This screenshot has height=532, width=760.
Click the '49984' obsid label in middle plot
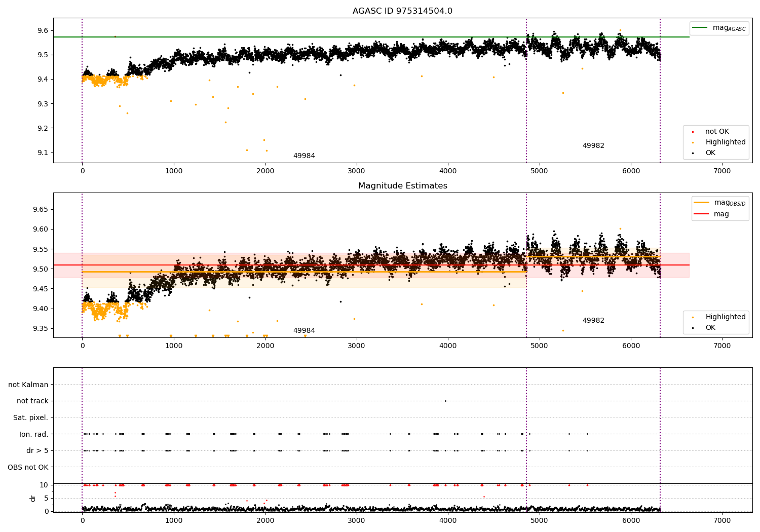304,331
